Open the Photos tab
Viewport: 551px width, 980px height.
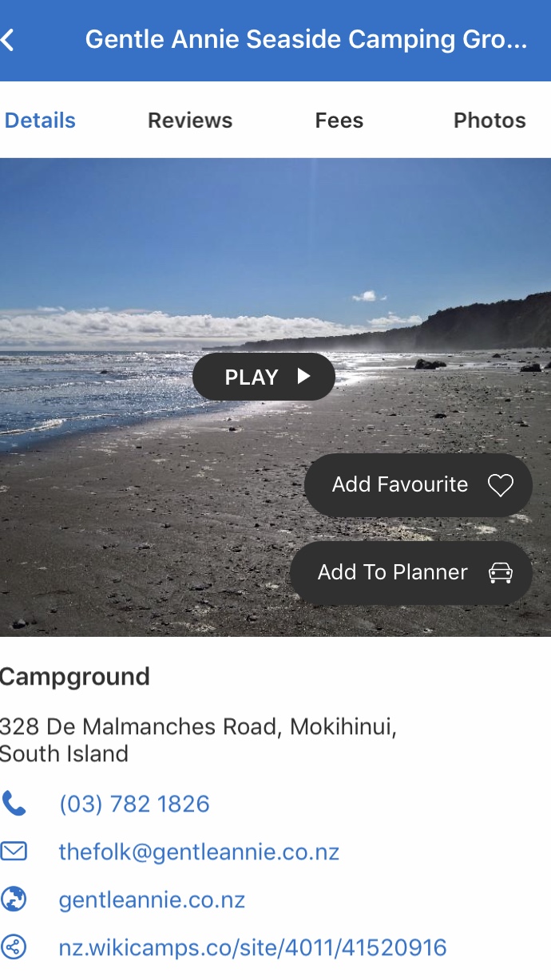coord(490,121)
